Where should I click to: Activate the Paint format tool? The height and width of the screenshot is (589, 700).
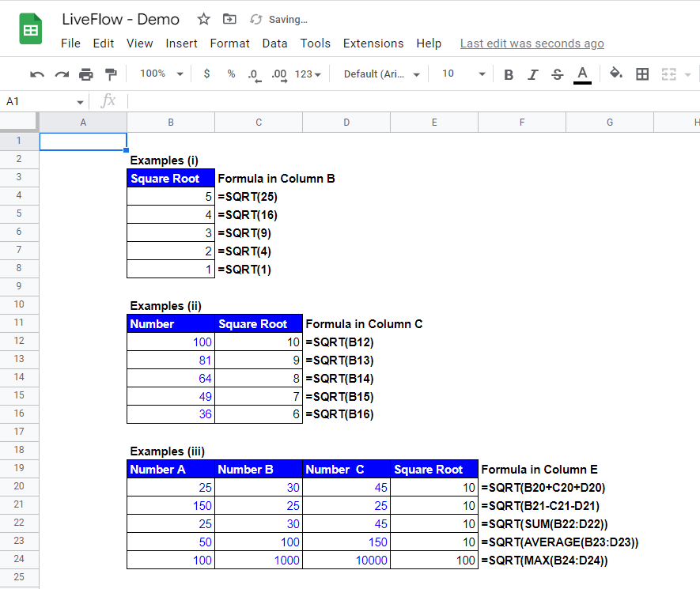(110, 74)
